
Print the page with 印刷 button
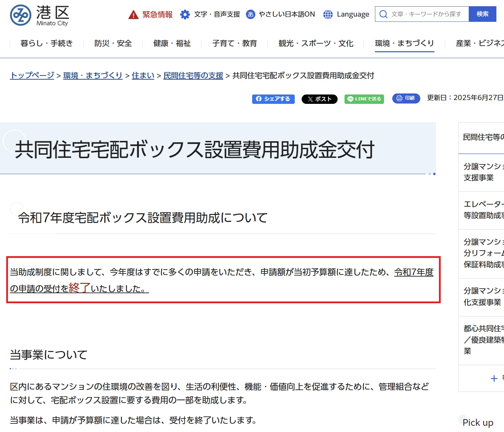tap(406, 98)
